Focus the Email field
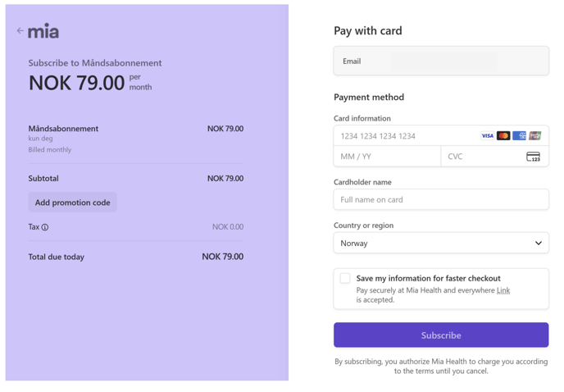 click(x=443, y=62)
